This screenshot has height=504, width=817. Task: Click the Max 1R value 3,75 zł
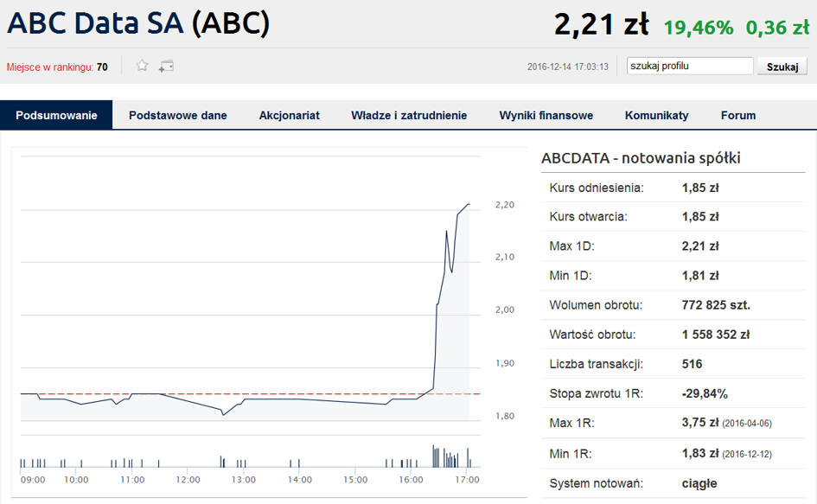[x=701, y=423]
